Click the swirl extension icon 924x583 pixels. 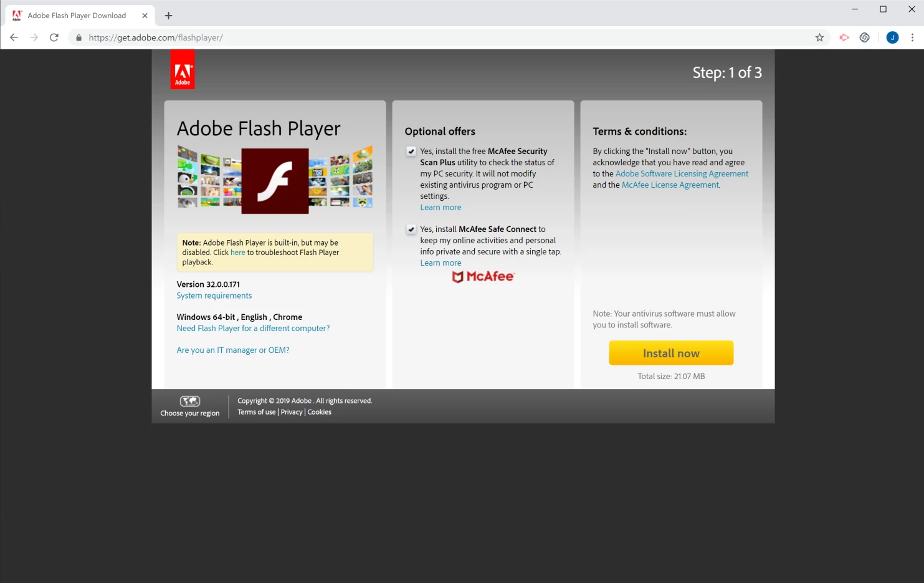point(864,37)
